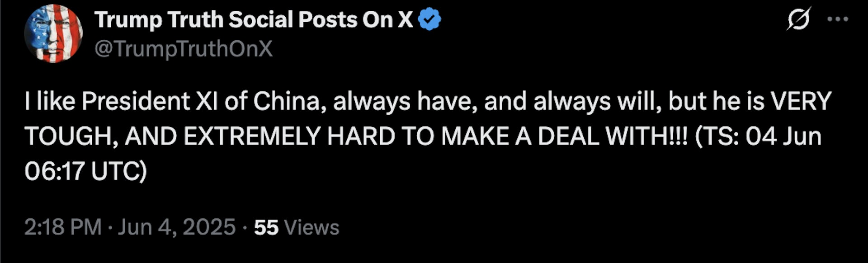
Task: Click the words "VERY TOUGH" in the post
Action: [800, 102]
